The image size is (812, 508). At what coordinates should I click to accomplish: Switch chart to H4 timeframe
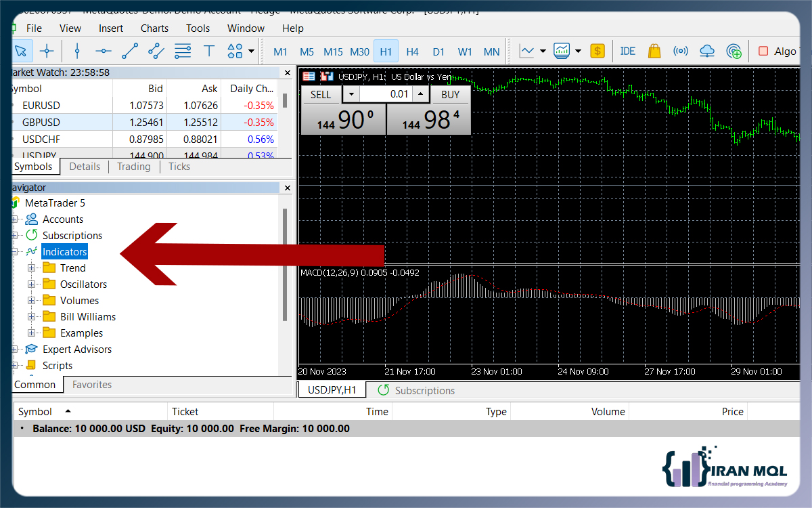(x=412, y=51)
